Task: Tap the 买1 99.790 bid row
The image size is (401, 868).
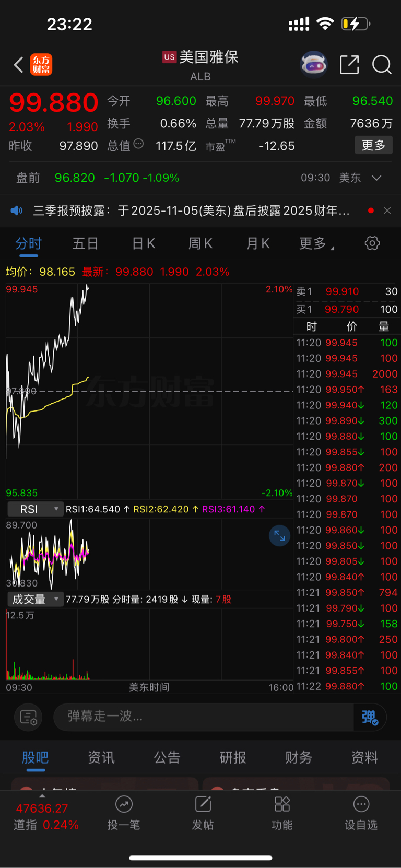Action: (x=347, y=309)
